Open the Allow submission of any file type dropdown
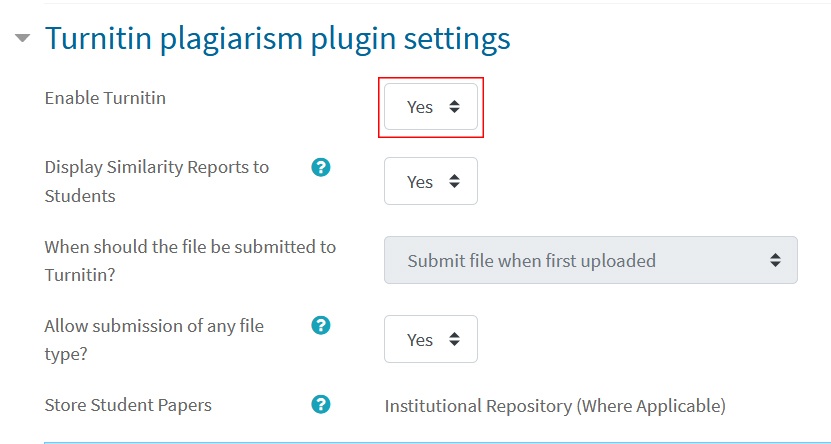This screenshot has width=831, height=444. click(431, 339)
